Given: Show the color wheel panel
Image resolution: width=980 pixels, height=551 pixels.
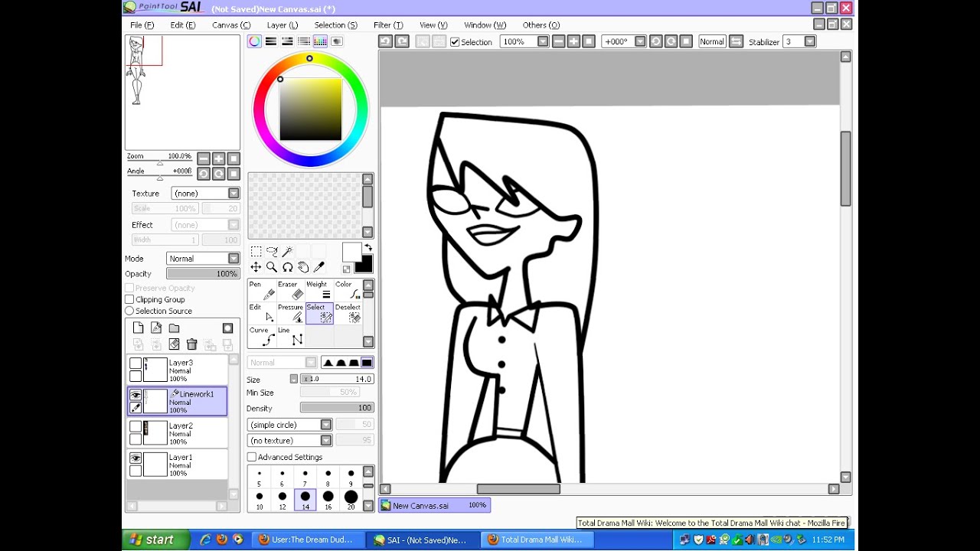Looking at the screenshot, I should coord(254,41).
